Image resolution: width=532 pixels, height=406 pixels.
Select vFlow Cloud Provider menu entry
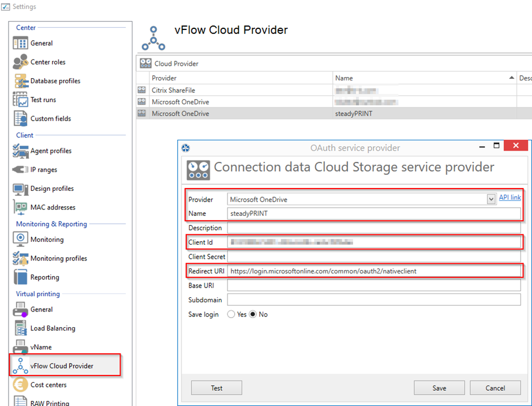(62, 366)
